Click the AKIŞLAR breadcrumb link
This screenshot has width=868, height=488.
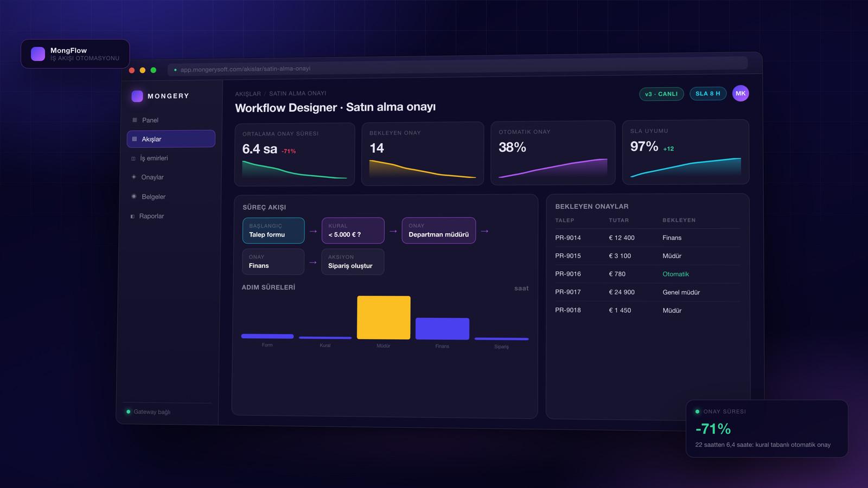pyautogui.click(x=248, y=94)
